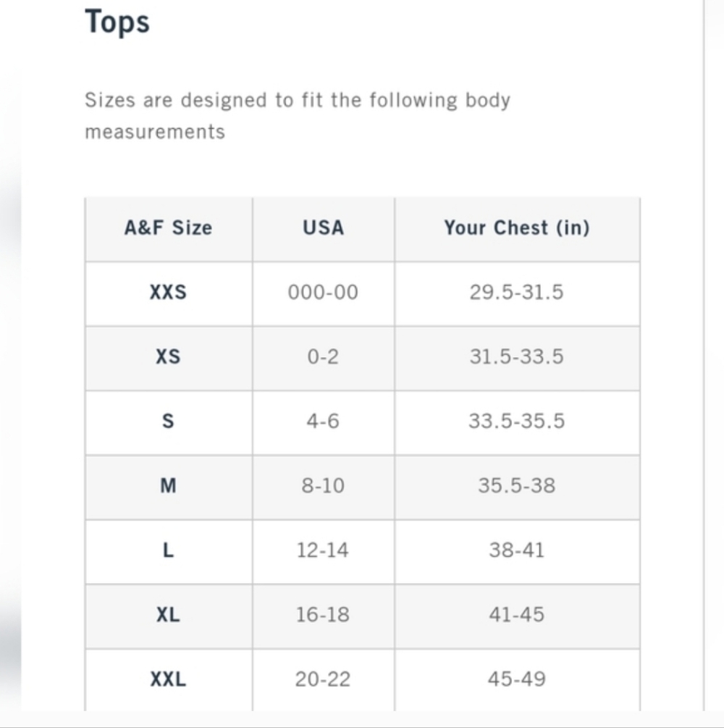Select the XXL size cell
The height and width of the screenshot is (728, 724).
[x=168, y=679]
